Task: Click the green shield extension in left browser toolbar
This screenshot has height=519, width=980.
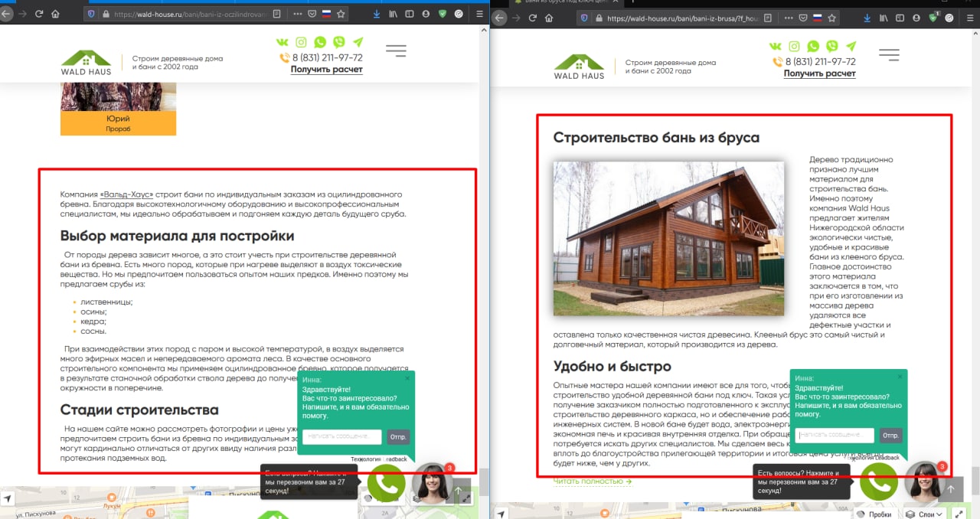Action: [x=443, y=14]
